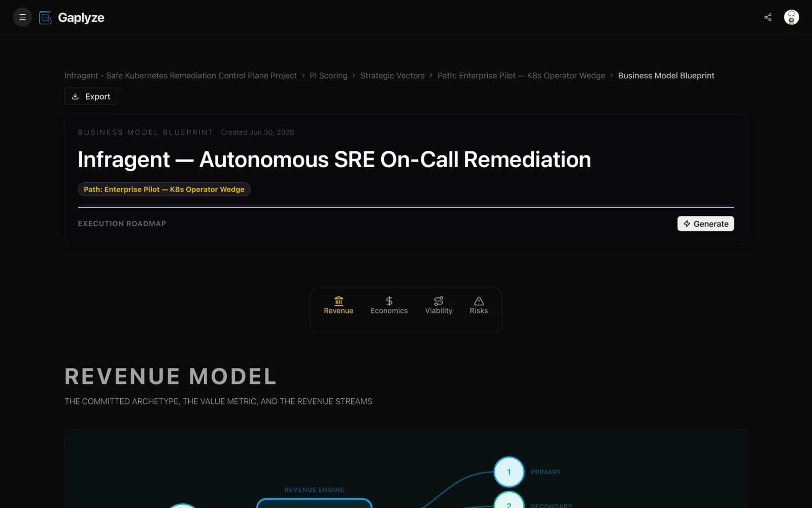Go to PI Scoring breadcrumb

click(328, 76)
